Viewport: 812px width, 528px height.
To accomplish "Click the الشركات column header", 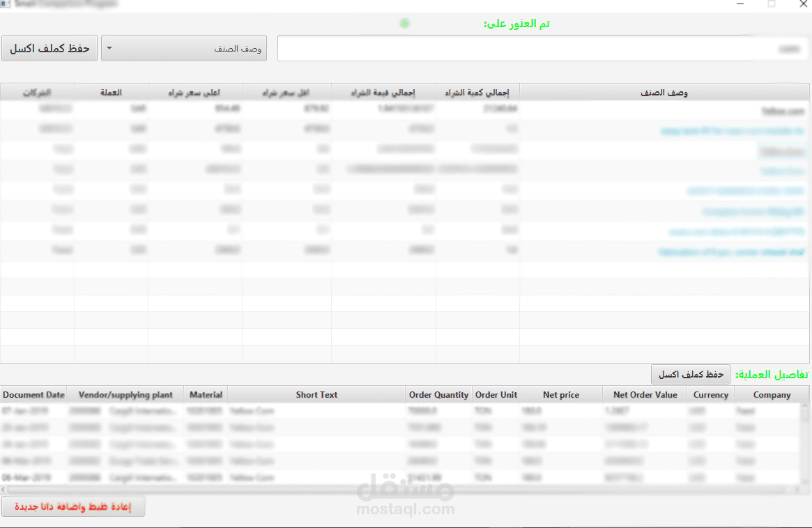I will [38, 91].
